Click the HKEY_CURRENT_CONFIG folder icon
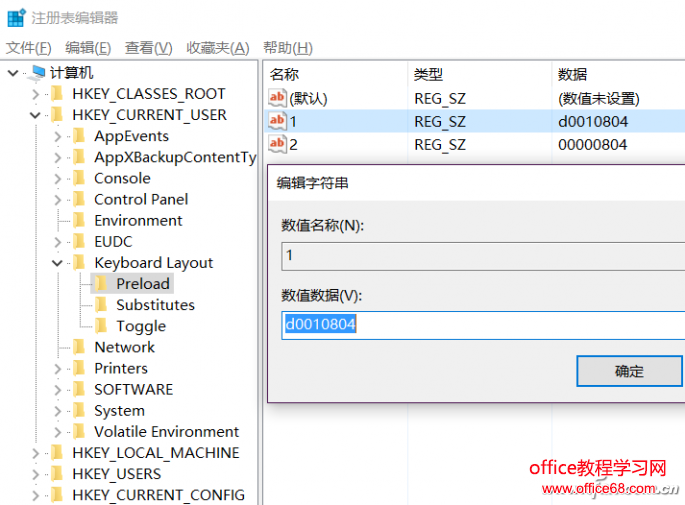 tap(57, 495)
